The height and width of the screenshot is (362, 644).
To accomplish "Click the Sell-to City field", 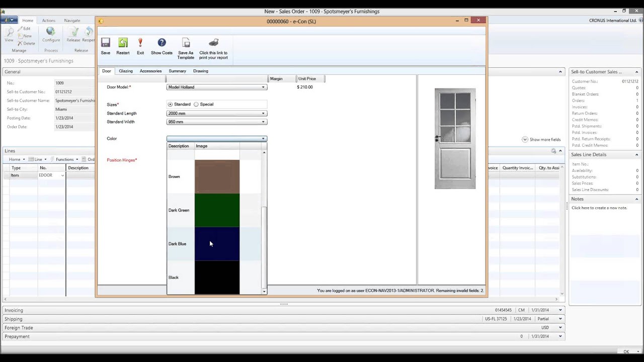I will point(74,110).
